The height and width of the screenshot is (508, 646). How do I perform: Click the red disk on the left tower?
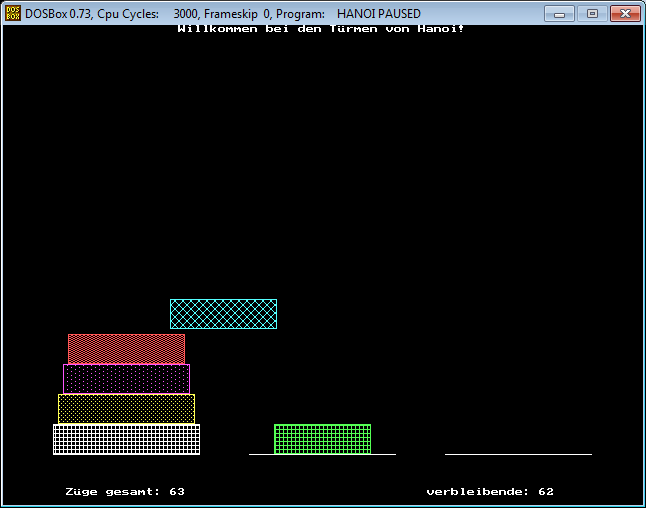[126, 349]
